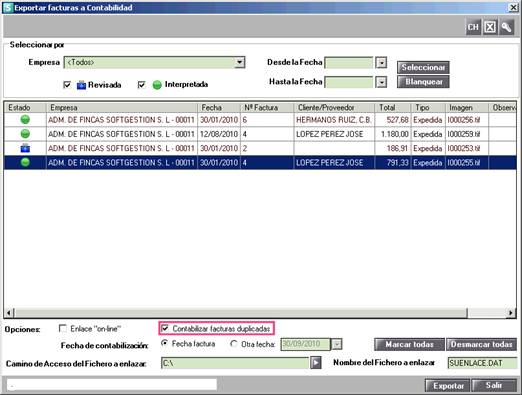Click the CH toolbar icon
Image resolution: width=522 pixels, height=395 pixels.
click(x=473, y=27)
